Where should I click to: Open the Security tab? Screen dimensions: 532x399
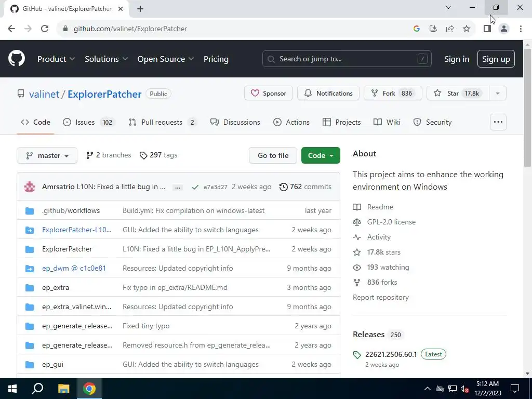click(433, 122)
